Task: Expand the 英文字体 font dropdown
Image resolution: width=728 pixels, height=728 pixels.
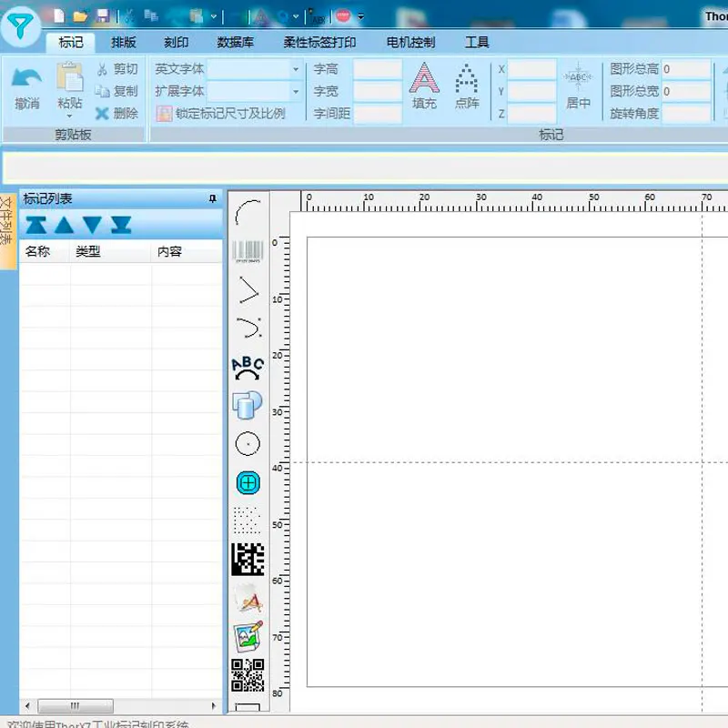Action: 296,69
